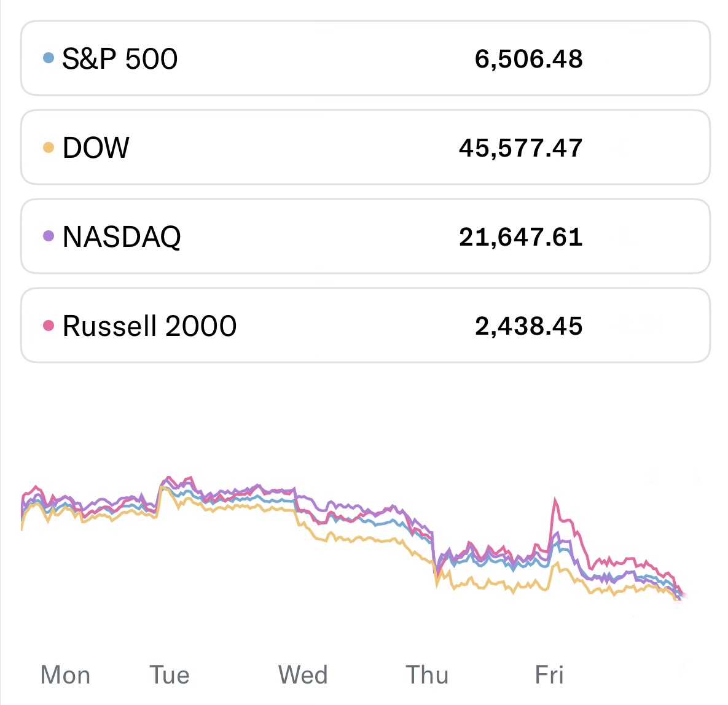Select Wed on the chart axis
Screen dimensions: 728x705
tap(303, 675)
